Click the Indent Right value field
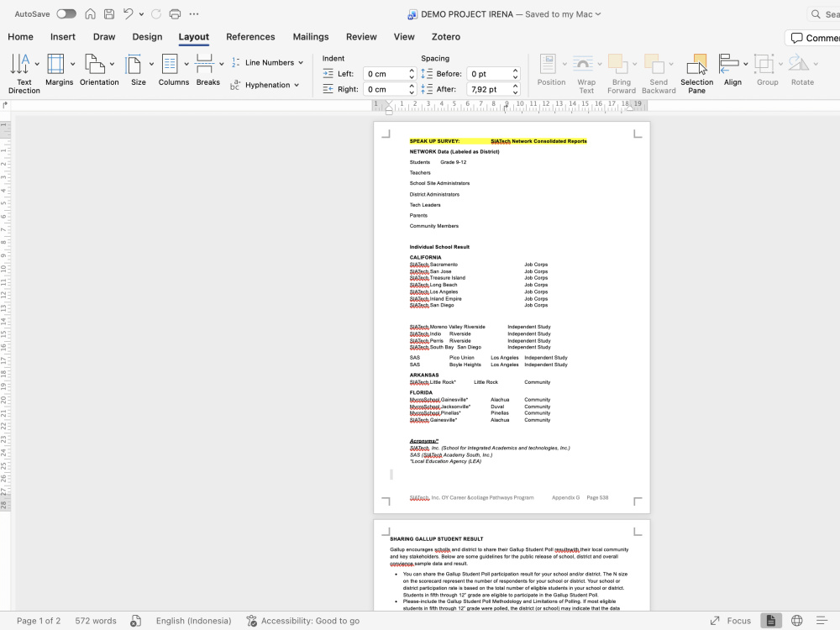This screenshot has width=840, height=630. point(386,90)
